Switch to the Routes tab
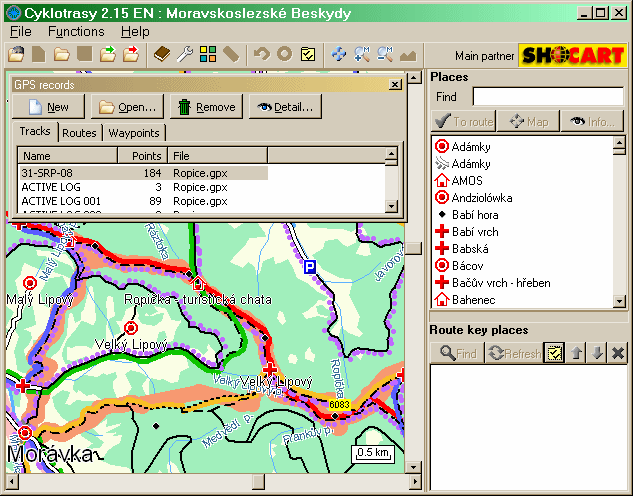 coord(79,132)
